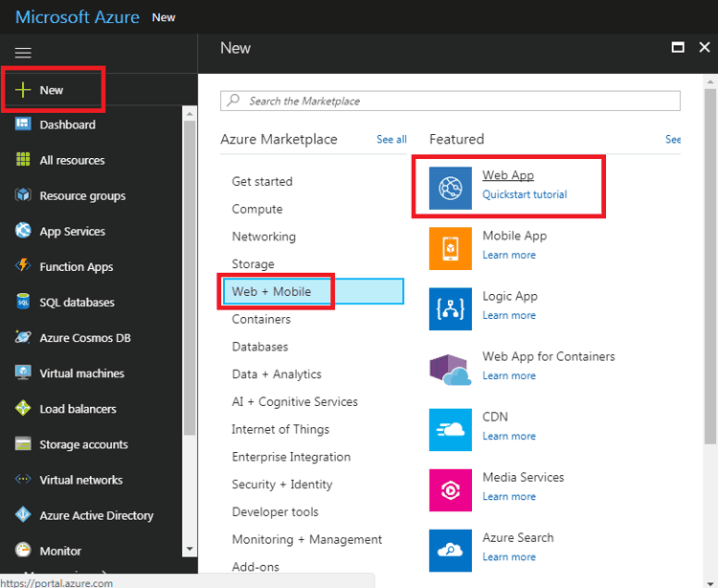Click the Azure Search cloud icon
Screen dimensions: 718x588
coord(450,551)
